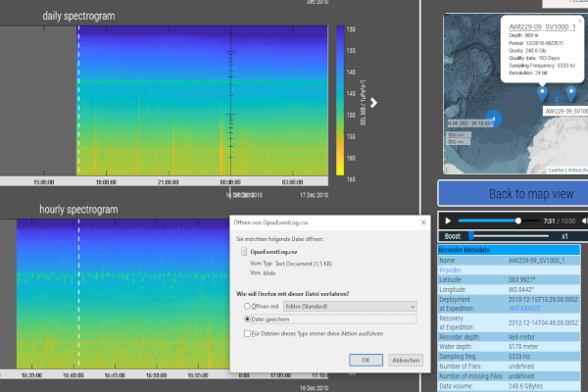Click the map coordinates readout near cluster 4
Viewport: 588px width, 392px height.
tap(470, 123)
